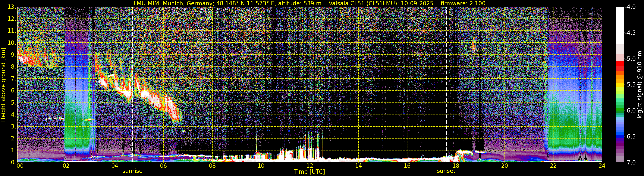The image size is (644, 176).
Task: Click the '-6.0' colorbar label
Action: [x=630, y=111]
